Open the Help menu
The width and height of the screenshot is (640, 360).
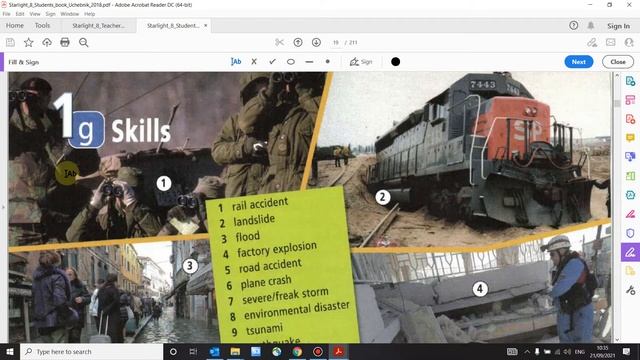[89, 14]
